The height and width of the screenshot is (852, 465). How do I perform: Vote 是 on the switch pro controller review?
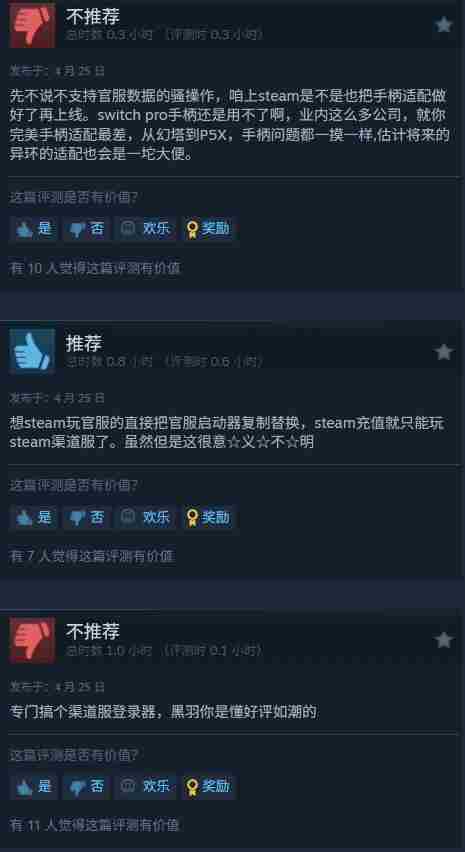pos(34,229)
